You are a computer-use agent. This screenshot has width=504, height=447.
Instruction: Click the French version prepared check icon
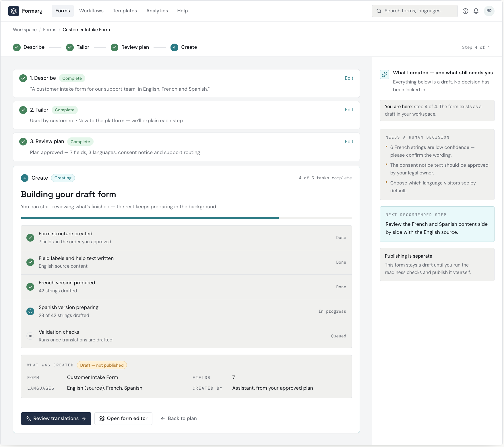tap(30, 287)
